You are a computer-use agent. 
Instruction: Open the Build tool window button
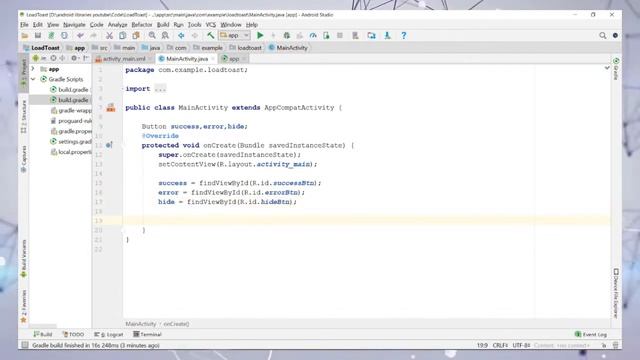(x=43, y=334)
